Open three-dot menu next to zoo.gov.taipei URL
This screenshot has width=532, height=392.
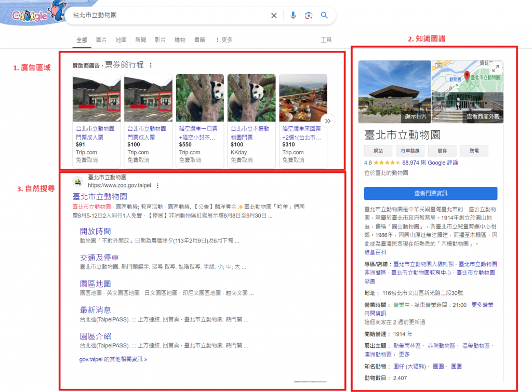[x=157, y=185]
